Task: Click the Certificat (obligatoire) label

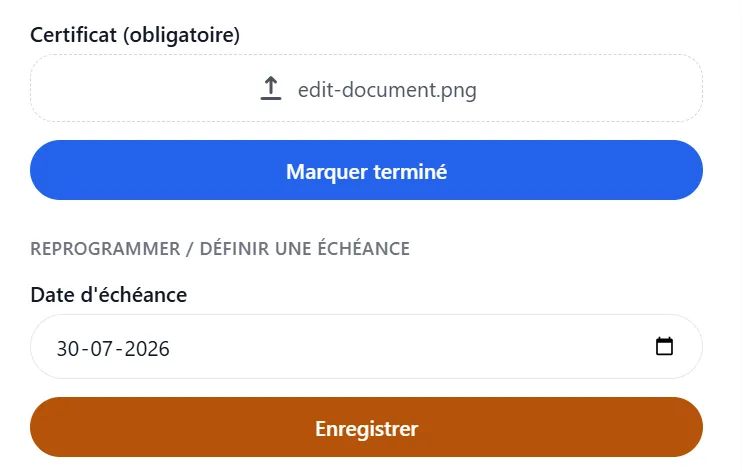Action: click(135, 35)
